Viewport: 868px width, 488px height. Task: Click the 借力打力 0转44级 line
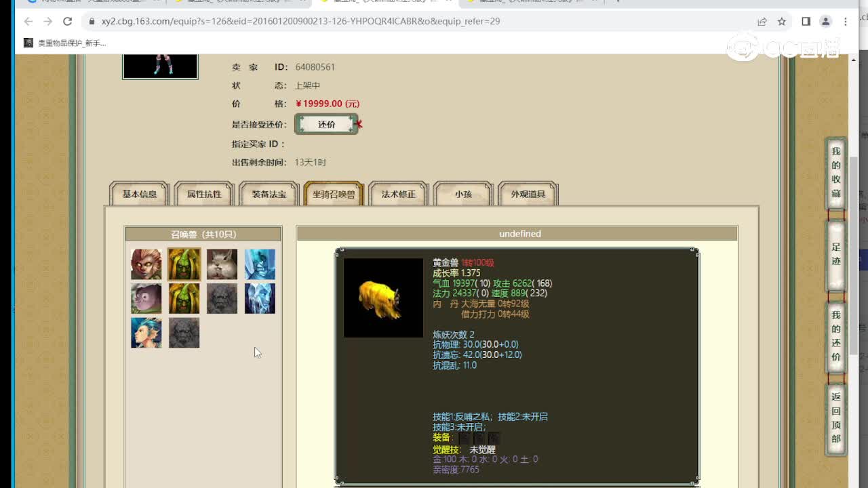tap(495, 314)
